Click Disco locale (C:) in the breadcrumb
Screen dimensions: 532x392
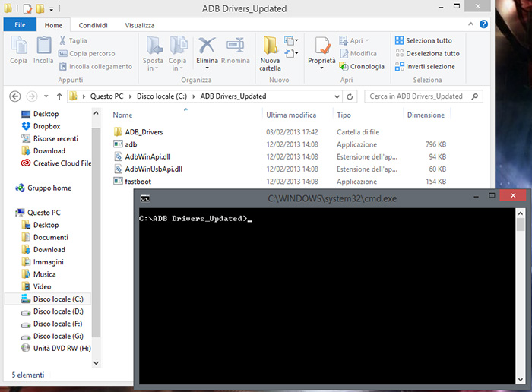coord(161,96)
